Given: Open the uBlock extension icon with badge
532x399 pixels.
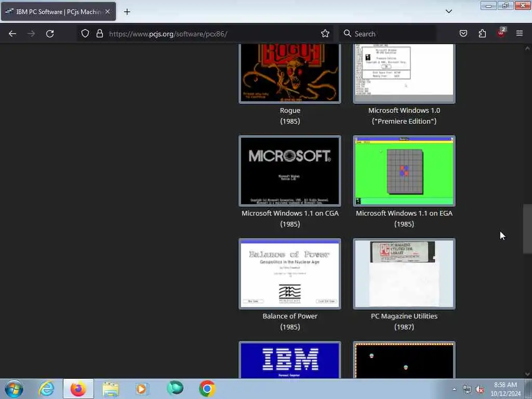Looking at the screenshot, I should click(501, 33).
